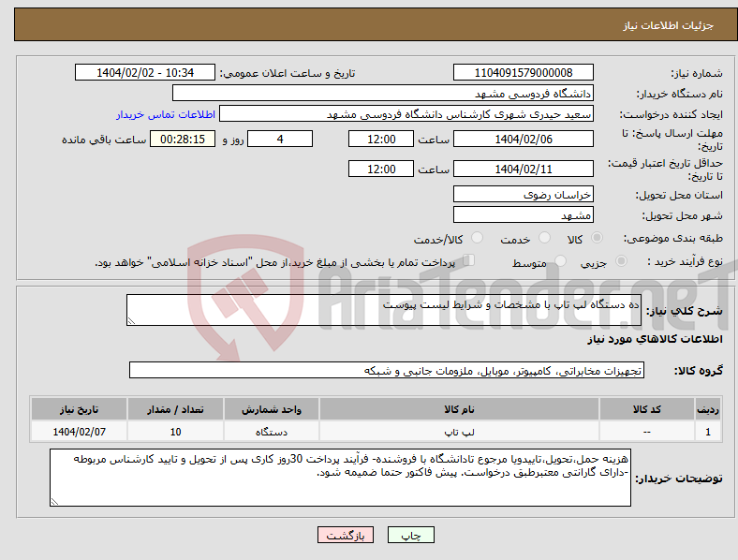The image size is (738, 560).
Task: Click the طبقه بندی موضوعی label
Action: pos(672,238)
